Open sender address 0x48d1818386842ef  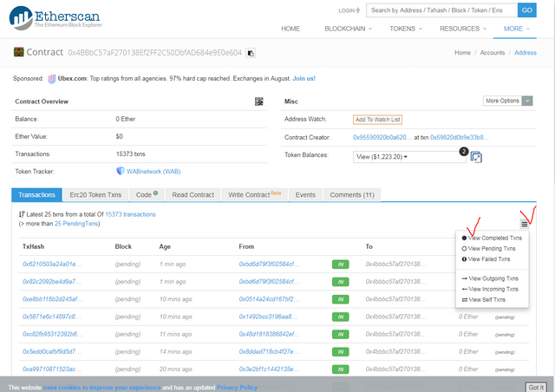pyautogui.click(x=269, y=334)
